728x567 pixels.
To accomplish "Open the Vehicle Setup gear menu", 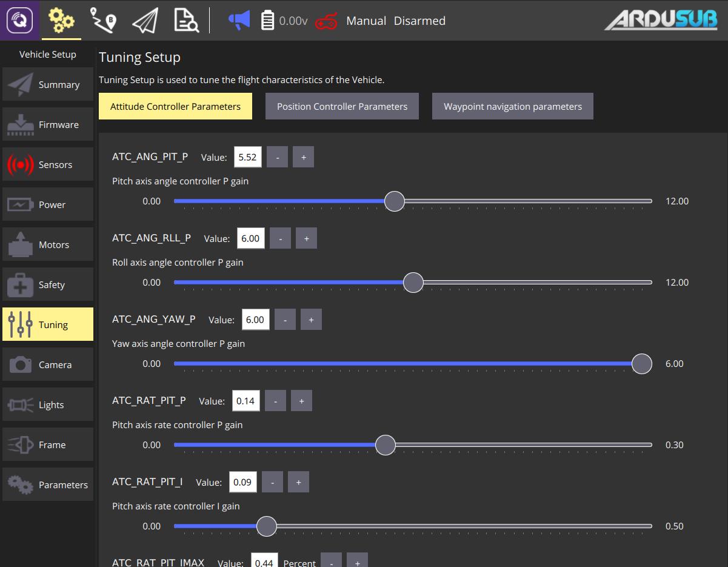I will coord(61,20).
